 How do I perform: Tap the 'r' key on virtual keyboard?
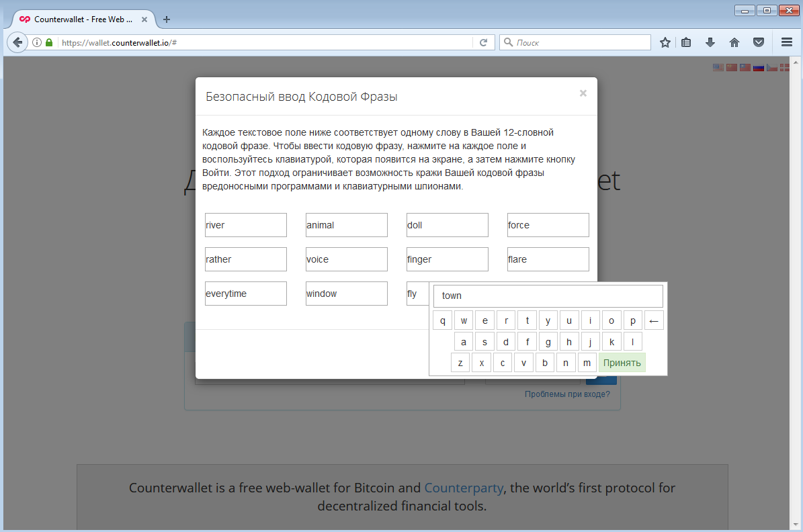click(506, 320)
